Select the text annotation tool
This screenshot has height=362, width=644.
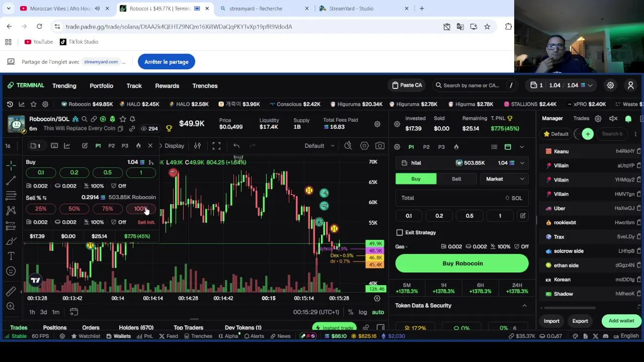point(11,256)
